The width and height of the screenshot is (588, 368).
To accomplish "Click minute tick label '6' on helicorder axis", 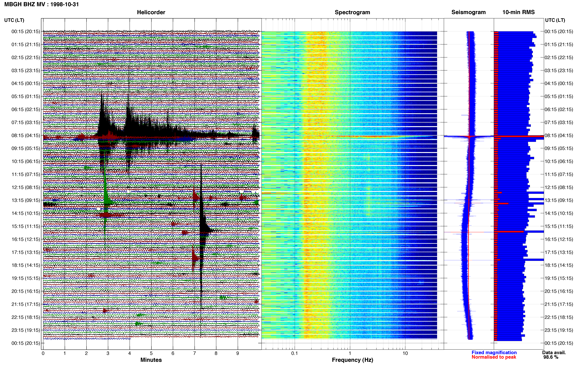I will pos(173,353).
